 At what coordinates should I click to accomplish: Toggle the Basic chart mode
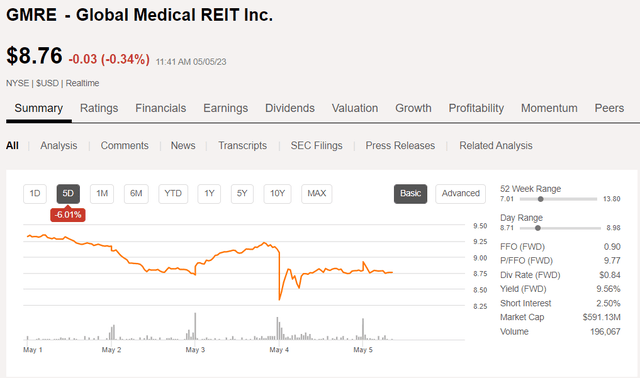point(411,193)
